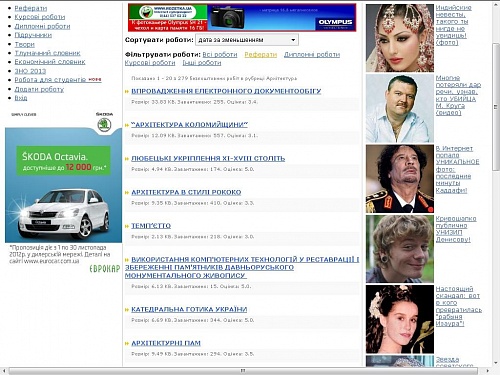The width and height of the screenshot is (500, 375).
Task: Filter by "Реферати"
Action: [x=261, y=54]
